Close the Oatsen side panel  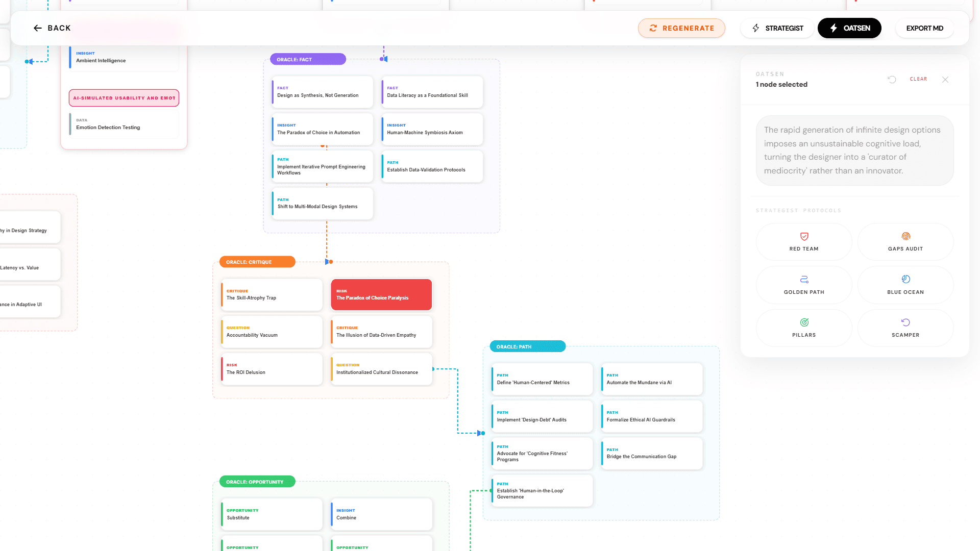tap(945, 80)
